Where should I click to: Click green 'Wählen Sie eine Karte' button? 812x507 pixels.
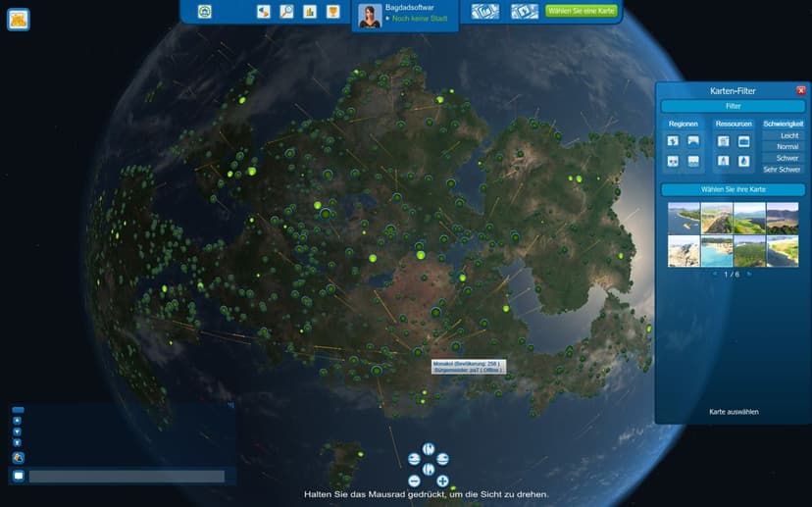point(581,11)
